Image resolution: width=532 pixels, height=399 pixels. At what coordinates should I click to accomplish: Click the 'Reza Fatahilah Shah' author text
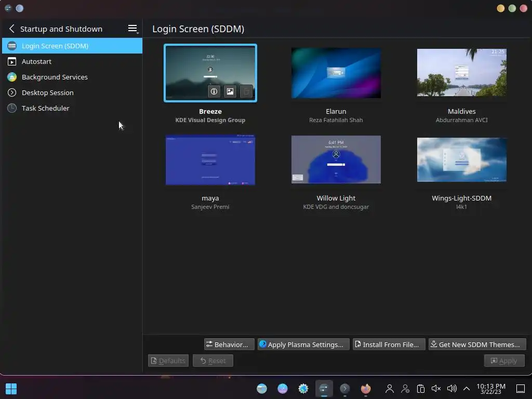[336, 120]
